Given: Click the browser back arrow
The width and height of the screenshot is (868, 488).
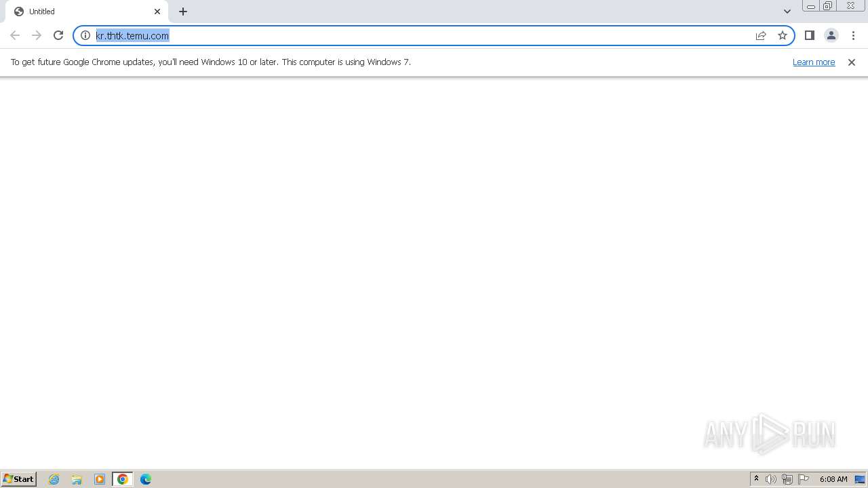Looking at the screenshot, I should tap(15, 35).
